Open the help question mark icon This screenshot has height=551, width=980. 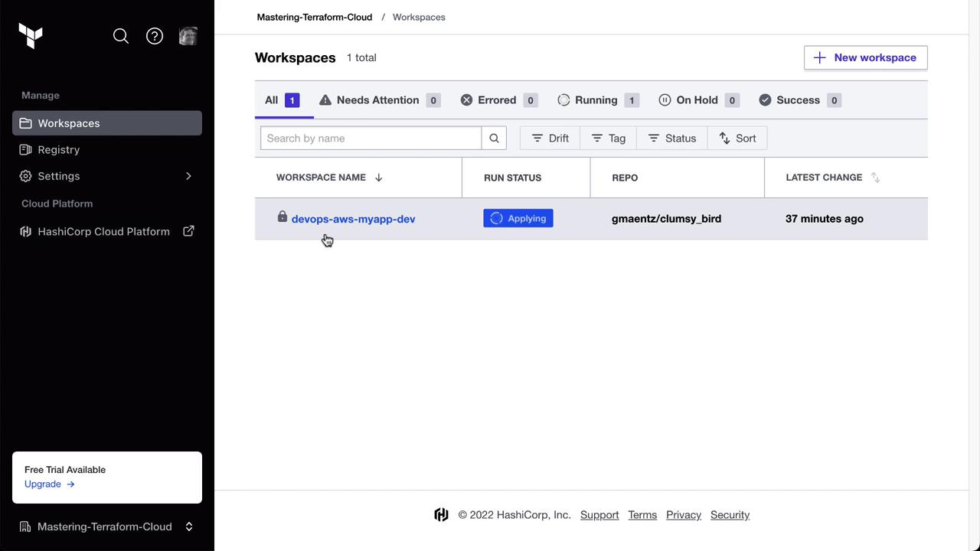pos(155,36)
